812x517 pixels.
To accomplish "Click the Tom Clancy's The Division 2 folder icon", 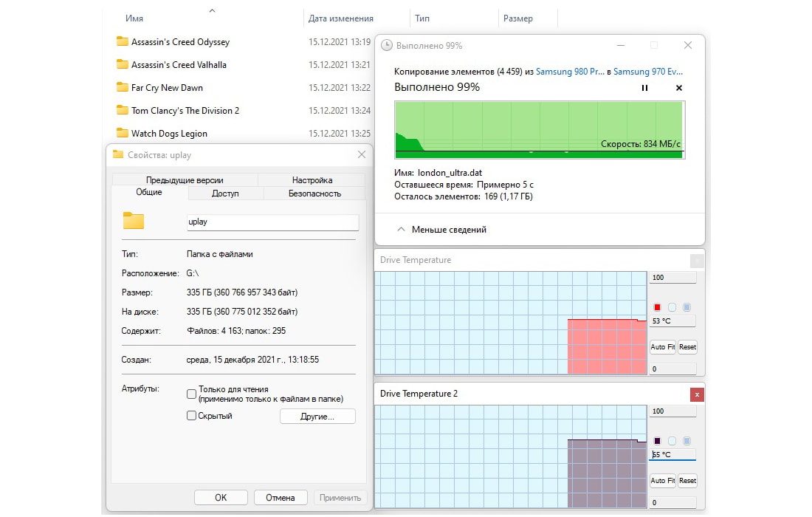I will click(123, 110).
